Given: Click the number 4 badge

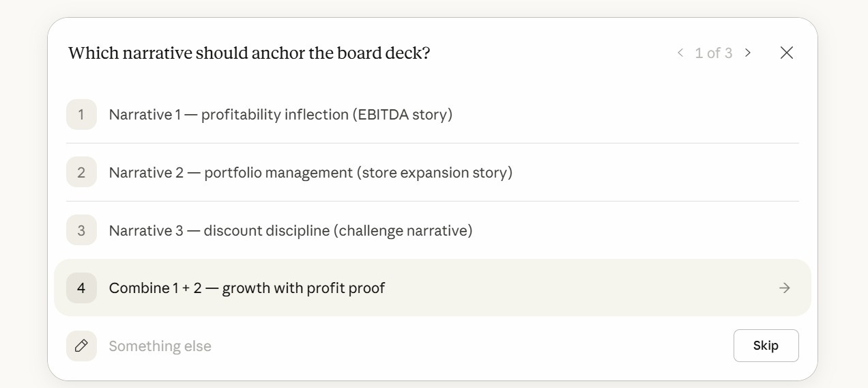Looking at the screenshot, I should tap(81, 288).
